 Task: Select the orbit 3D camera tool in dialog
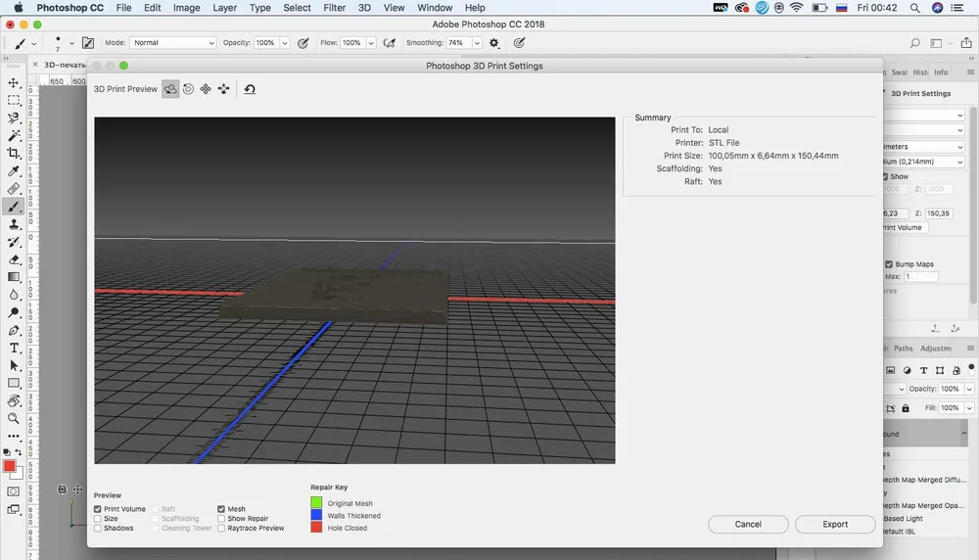170,89
